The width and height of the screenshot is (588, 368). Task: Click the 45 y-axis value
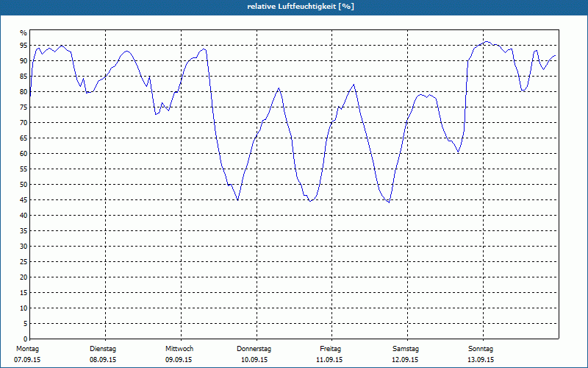(24, 199)
